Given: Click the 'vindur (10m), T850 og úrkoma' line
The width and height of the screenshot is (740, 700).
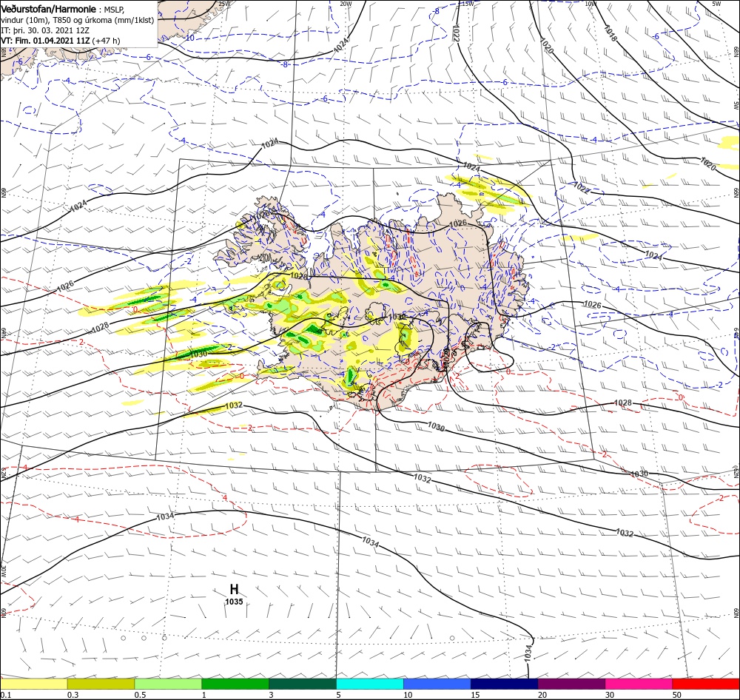Looking at the screenshot, I should (78, 20).
